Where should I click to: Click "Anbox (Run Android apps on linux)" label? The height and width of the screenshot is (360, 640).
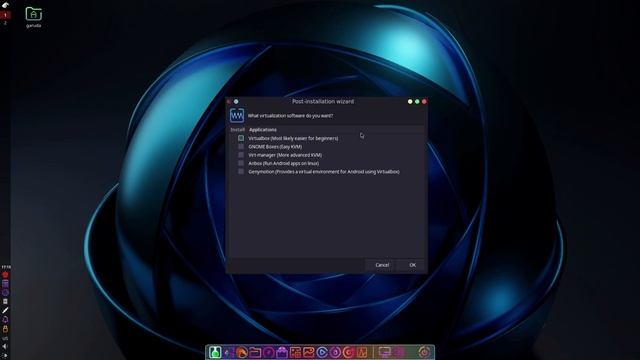point(284,163)
